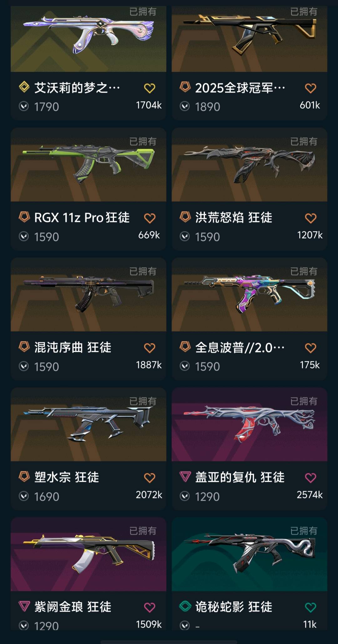
Task: Toggle heart on 2025全球冠军 skin
Action: (x=310, y=88)
